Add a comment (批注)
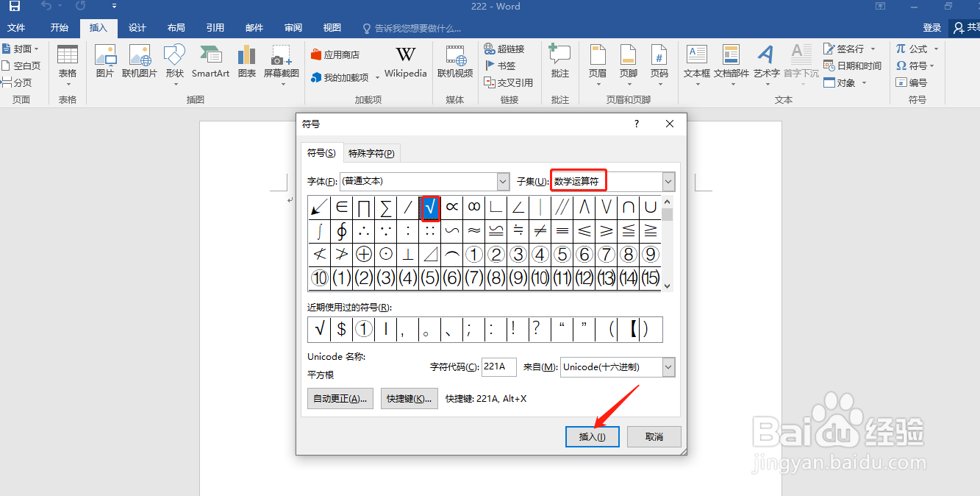This screenshot has width=980, height=496. click(x=560, y=63)
